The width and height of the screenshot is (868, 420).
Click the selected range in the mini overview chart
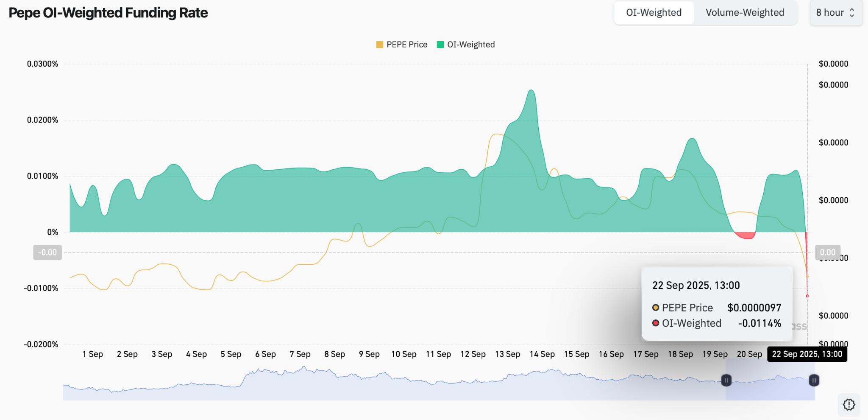point(770,380)
